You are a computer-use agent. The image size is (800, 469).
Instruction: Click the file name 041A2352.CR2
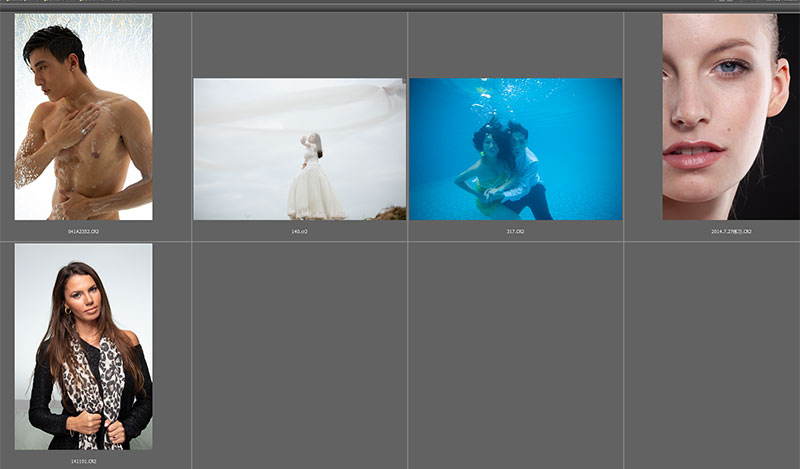pos(84,232)
